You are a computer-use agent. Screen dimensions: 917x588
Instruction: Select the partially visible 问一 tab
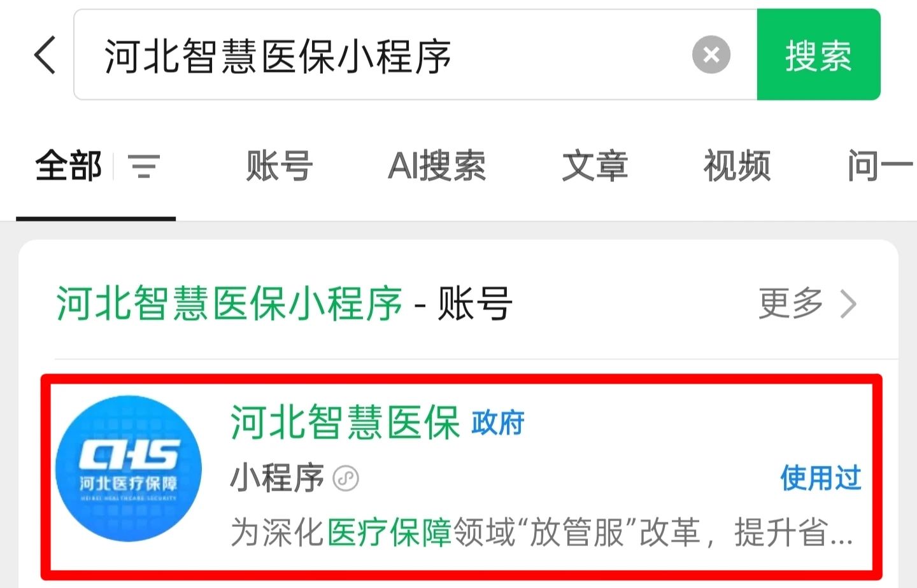click(x=881, y=166)
